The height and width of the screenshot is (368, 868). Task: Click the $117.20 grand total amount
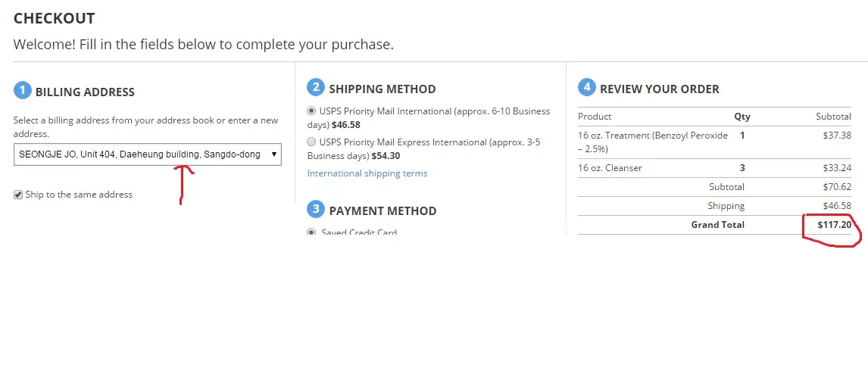pos(834,225)
